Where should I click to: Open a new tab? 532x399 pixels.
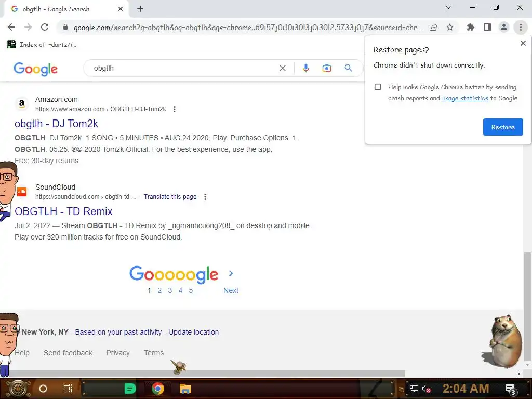pos(140,9)
